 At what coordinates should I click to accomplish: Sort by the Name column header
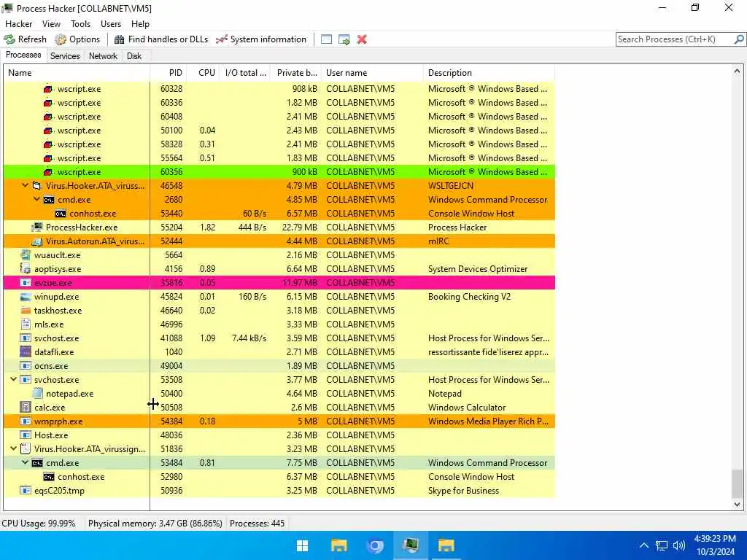point(76,73)
